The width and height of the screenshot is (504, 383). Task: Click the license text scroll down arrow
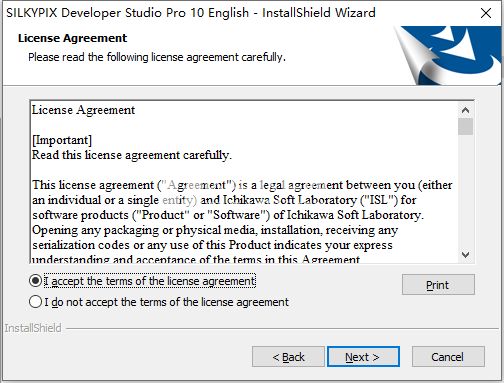(x=465, y=255)
